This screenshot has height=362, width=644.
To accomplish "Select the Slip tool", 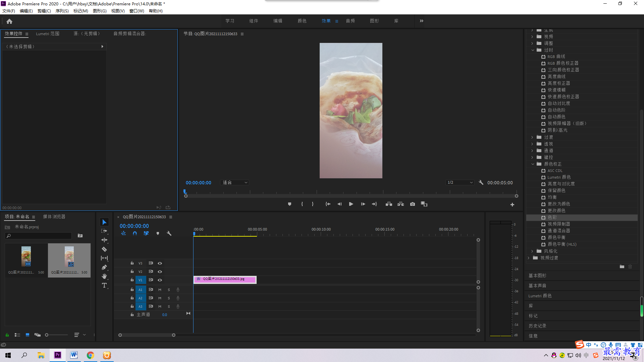I will click(104, 258).
